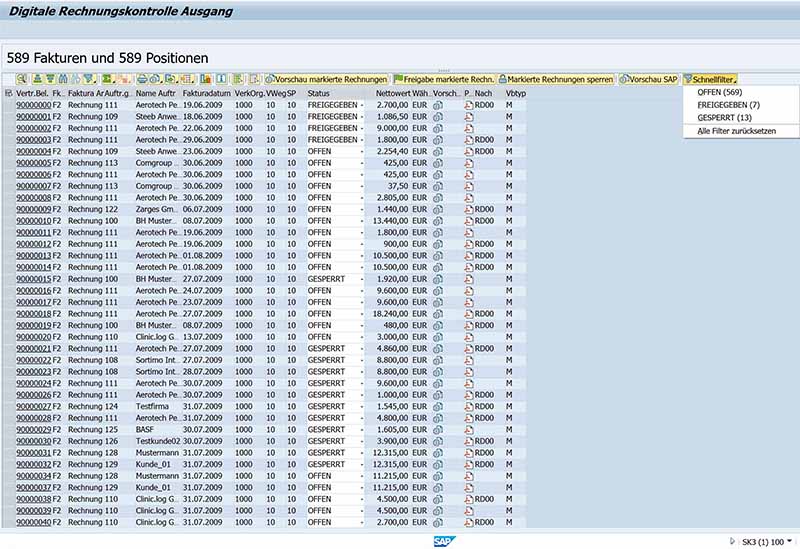Click the blue Information icon

221,79
